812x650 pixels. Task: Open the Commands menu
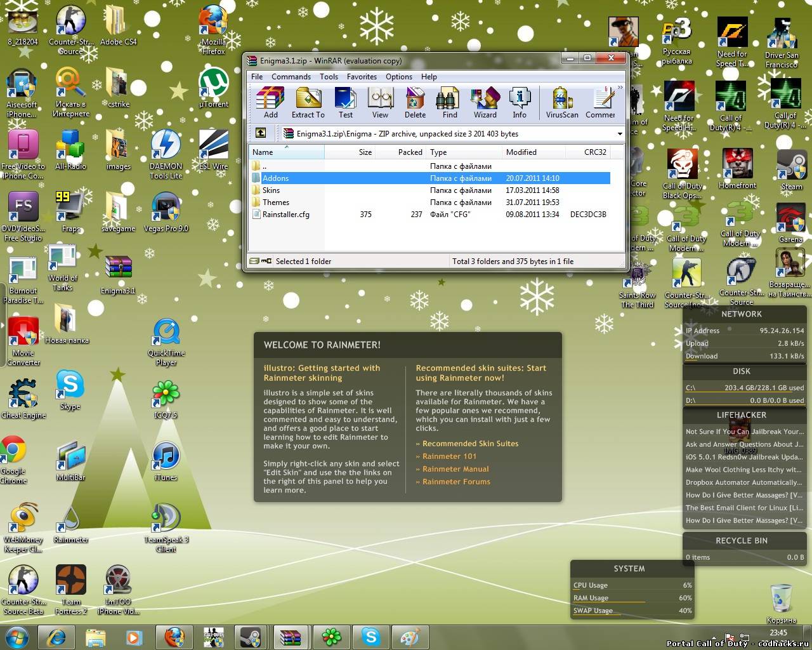tap(291, 77)
